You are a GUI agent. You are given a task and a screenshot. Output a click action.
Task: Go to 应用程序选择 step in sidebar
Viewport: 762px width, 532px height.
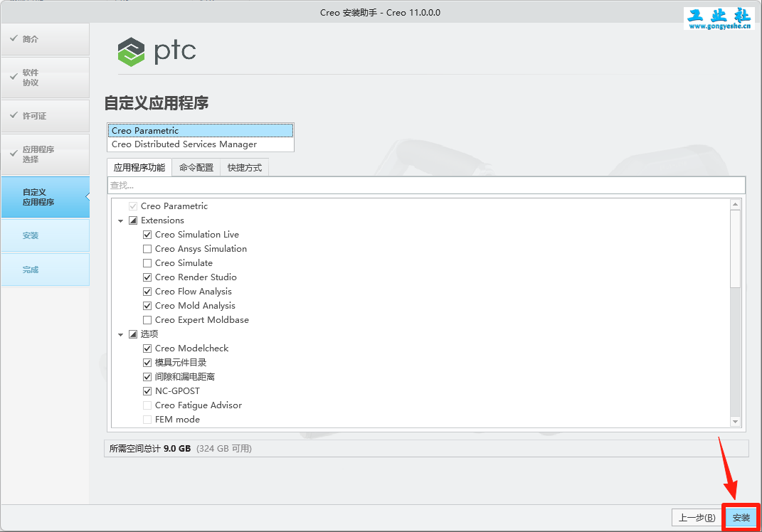pyautogui.click(x=46, y=154)
